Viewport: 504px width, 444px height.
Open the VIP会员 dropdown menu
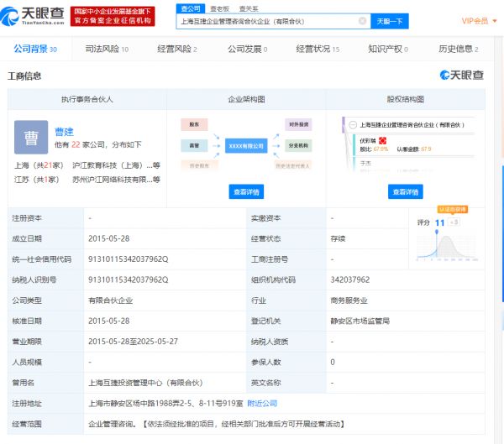[x=480, y=21]
